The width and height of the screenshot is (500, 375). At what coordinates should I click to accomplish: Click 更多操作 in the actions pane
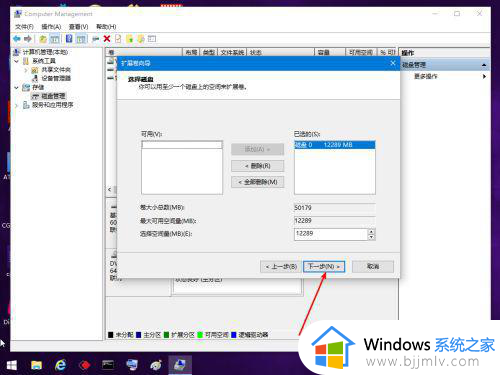coord(425,76)
